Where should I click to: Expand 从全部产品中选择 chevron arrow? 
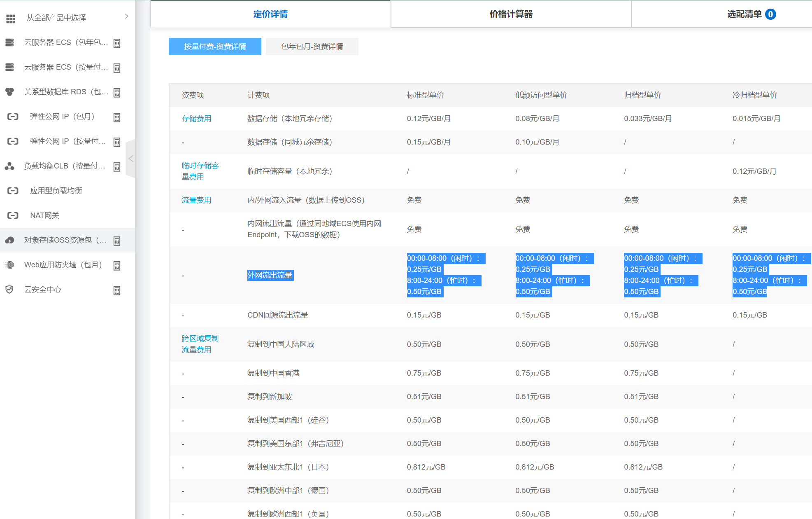point(126,16)
